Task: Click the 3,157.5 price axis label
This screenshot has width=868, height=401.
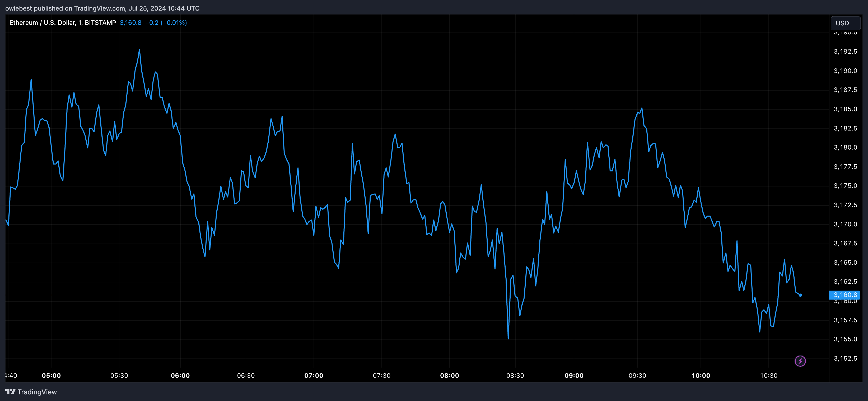Action: pyautogui.click(x=845, y=320)
